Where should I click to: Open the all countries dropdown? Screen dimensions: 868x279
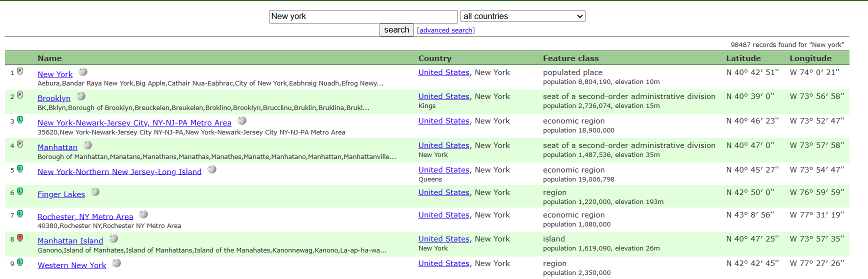tap(522, 16)
